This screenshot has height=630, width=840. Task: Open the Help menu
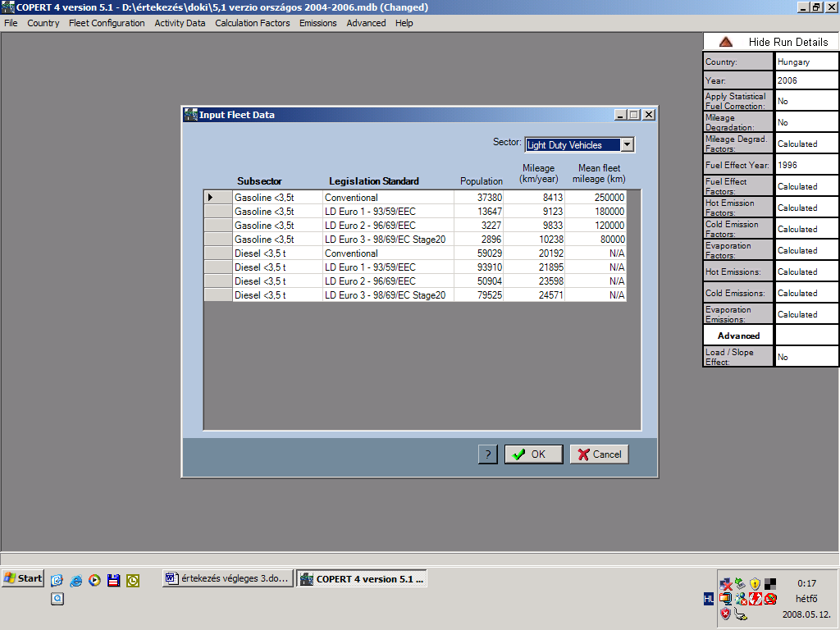click(404, 23)
